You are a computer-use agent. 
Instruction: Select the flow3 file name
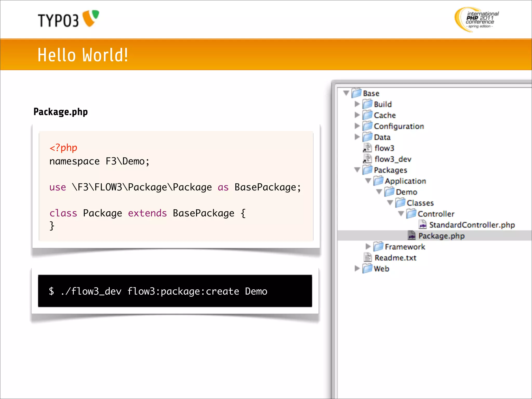[384, 148]
